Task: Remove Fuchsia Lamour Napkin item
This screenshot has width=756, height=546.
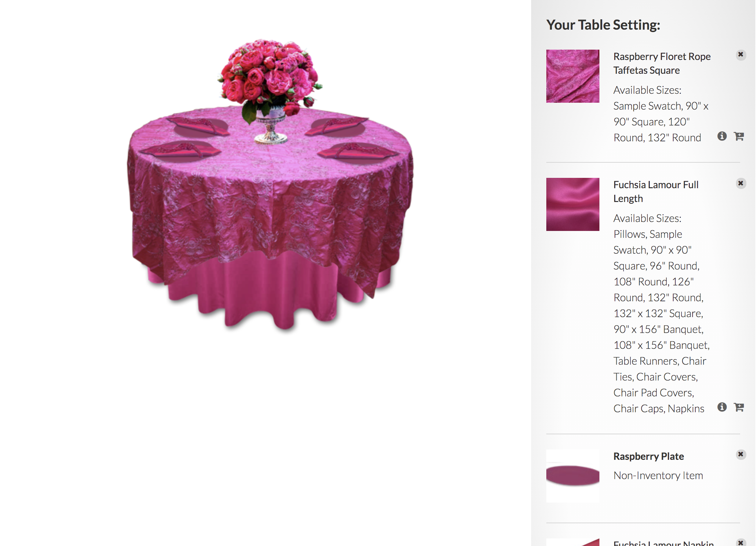Action: tap(740, 543)
